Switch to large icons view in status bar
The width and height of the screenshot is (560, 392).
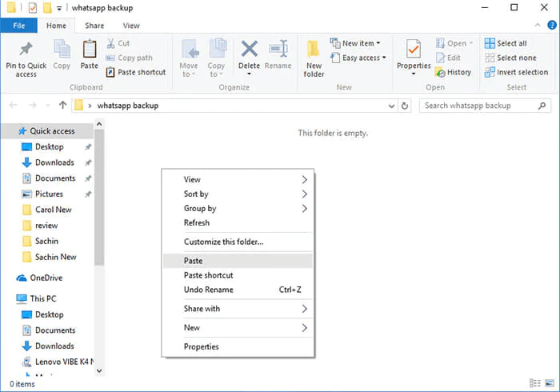550,383
